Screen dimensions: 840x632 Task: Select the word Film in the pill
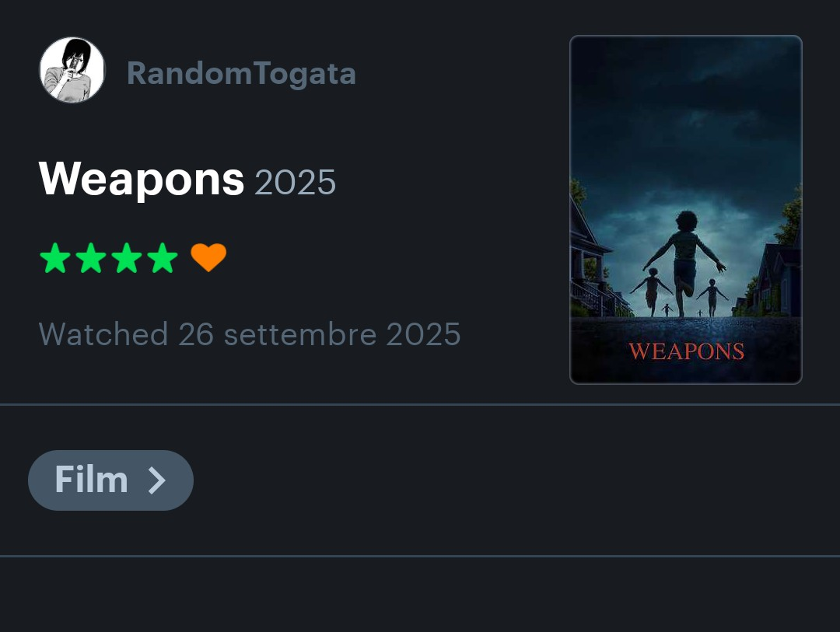tap(92, 480)
